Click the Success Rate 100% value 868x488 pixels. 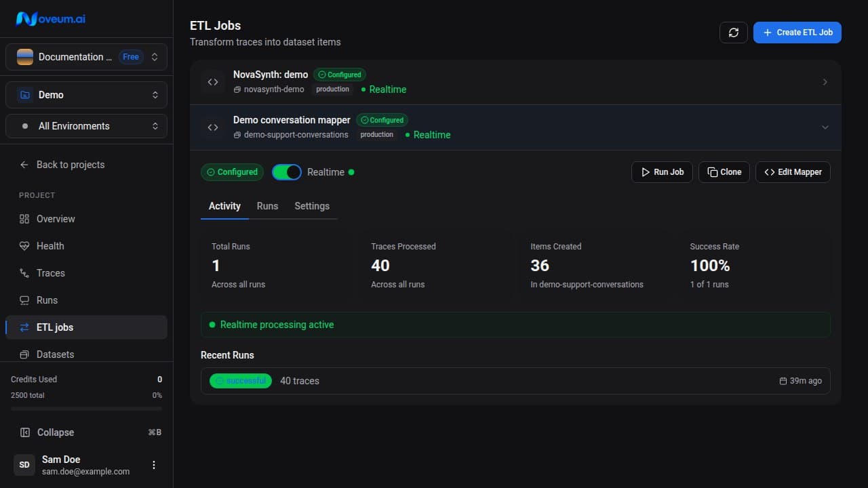[710, 266]
